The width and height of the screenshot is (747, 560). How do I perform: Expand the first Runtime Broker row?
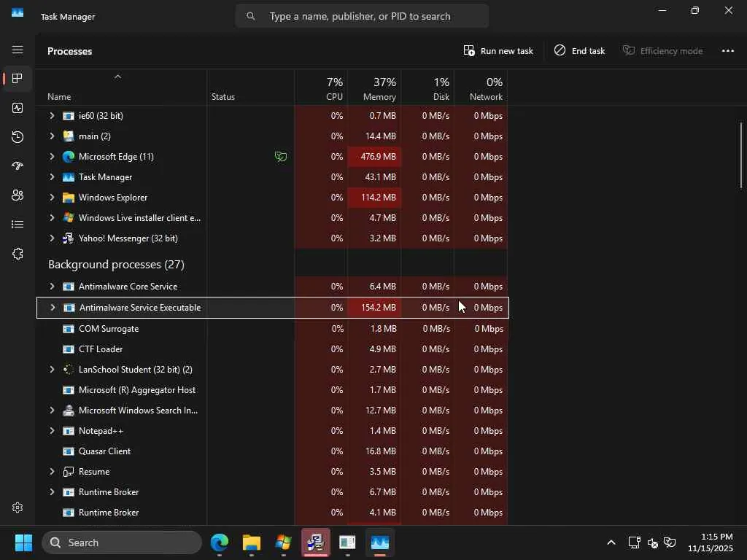pos(52,492)
